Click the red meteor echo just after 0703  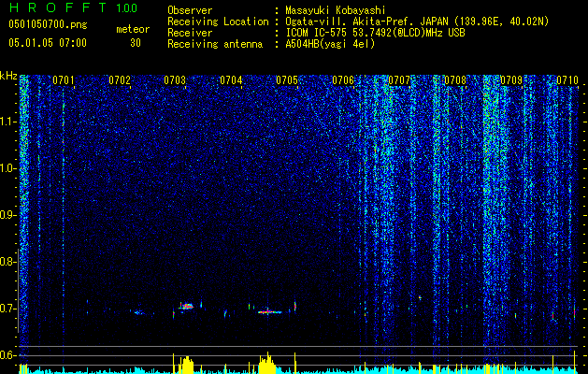tap(186, 306)
